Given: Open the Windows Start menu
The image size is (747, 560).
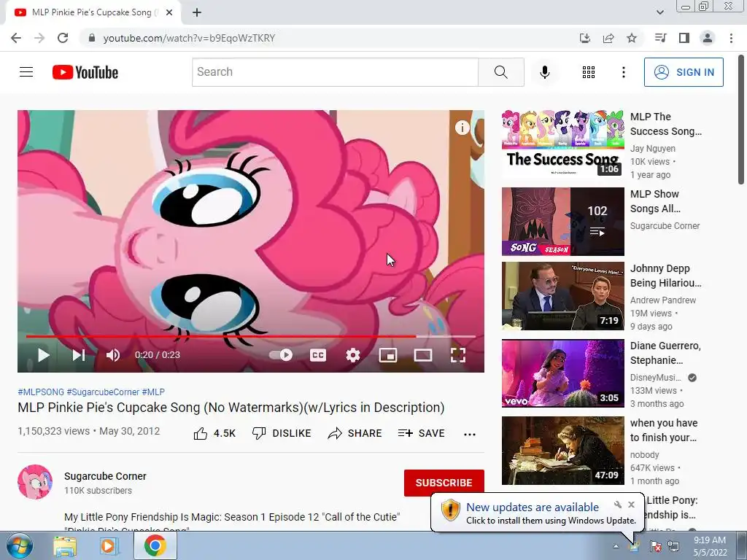Looking at the screenshot, I should pos(19,545).
